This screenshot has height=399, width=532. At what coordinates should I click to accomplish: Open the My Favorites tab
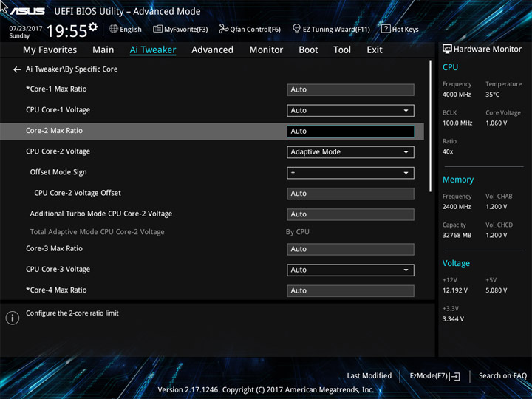[50, 50]
